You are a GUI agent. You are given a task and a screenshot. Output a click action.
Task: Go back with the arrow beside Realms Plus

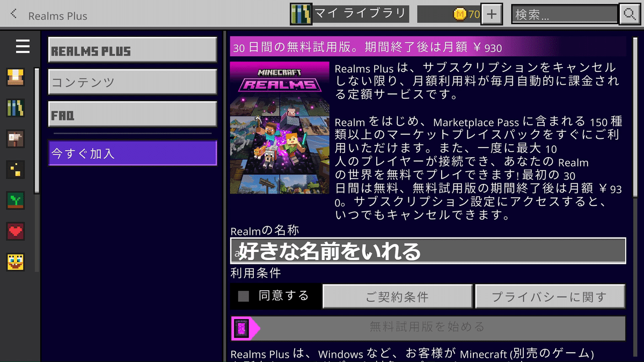[13, 14]
